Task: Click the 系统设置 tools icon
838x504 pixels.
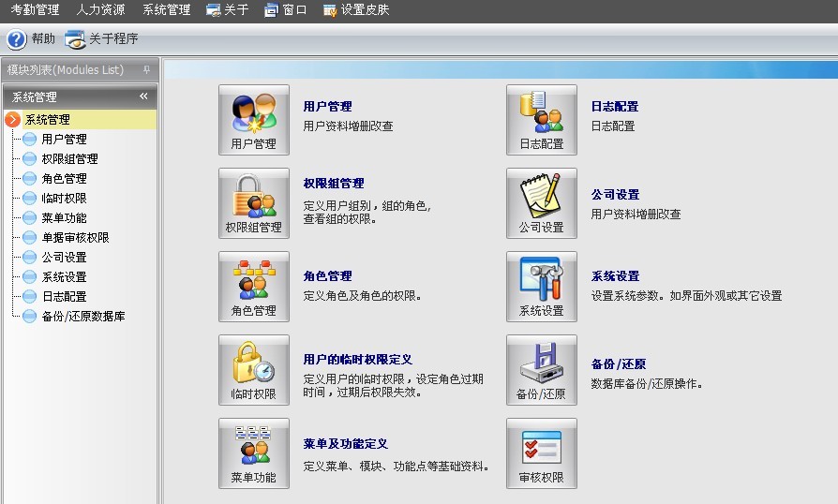Action: [x=541, y=286]
